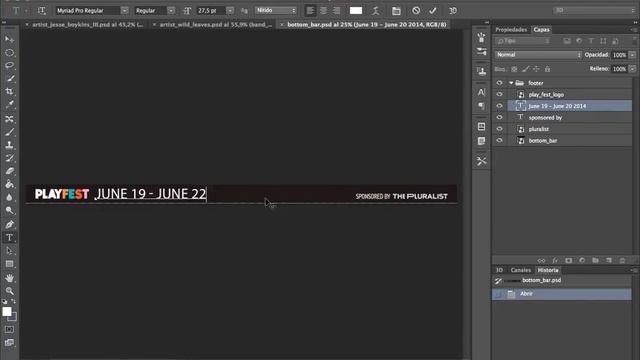This screenshot has height=360, width=640.
Task: Select the Dodge tool
Action: tap(9, 211)
